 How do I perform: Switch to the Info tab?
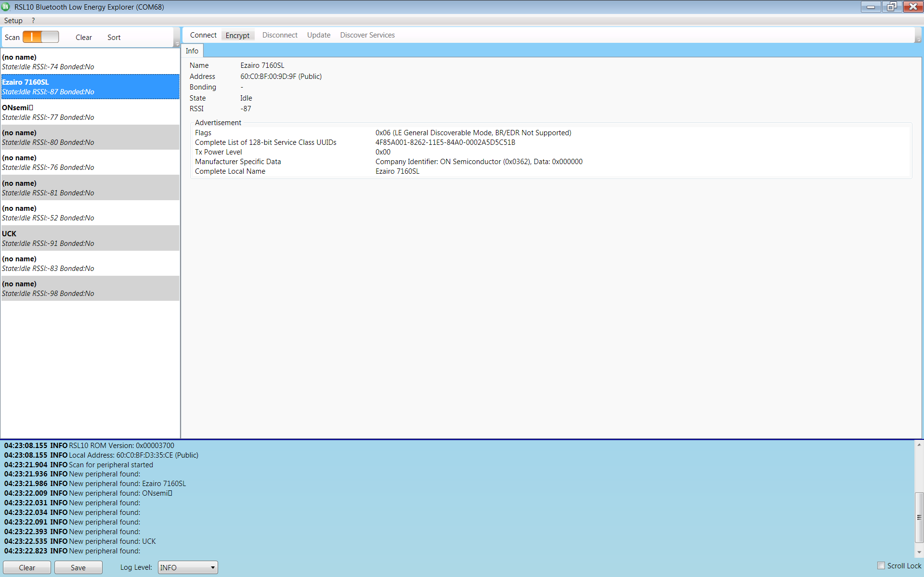click(x=192, y=51)
